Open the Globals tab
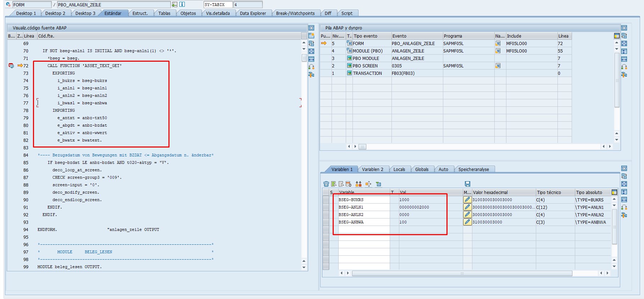 [422, 169]
